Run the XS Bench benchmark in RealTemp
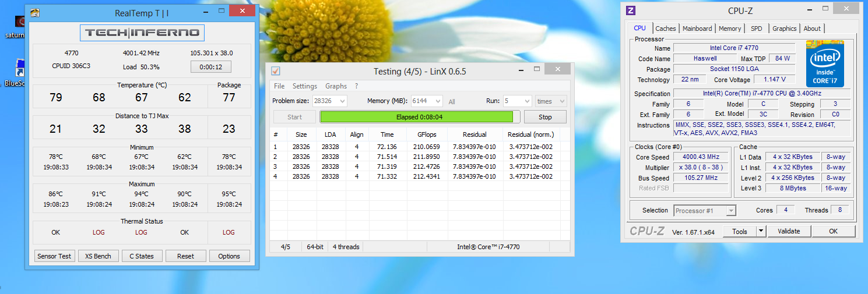 (99, 256)
